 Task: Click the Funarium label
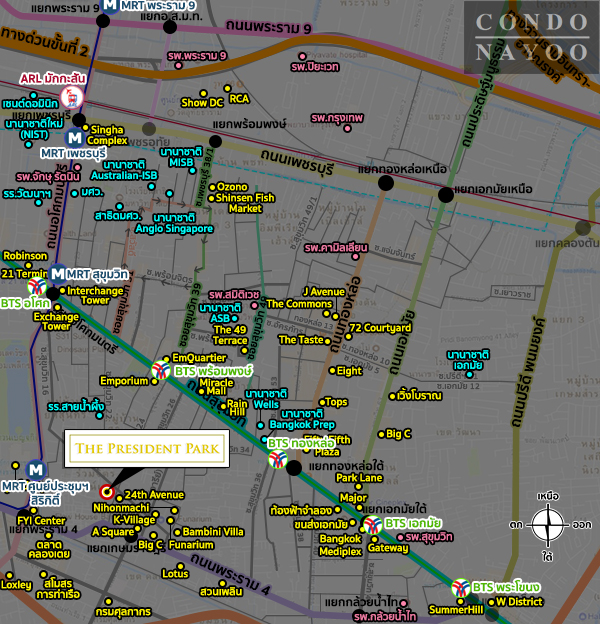191,545
